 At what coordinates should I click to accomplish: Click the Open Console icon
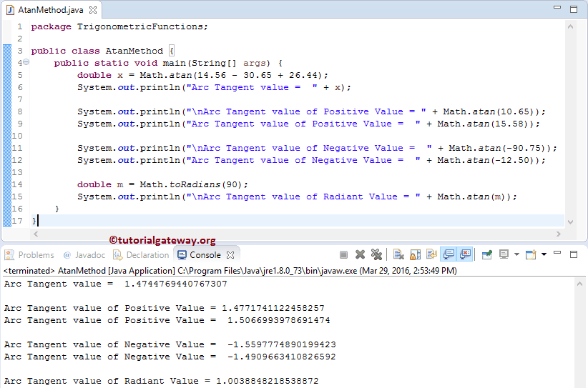click(531, 254)
